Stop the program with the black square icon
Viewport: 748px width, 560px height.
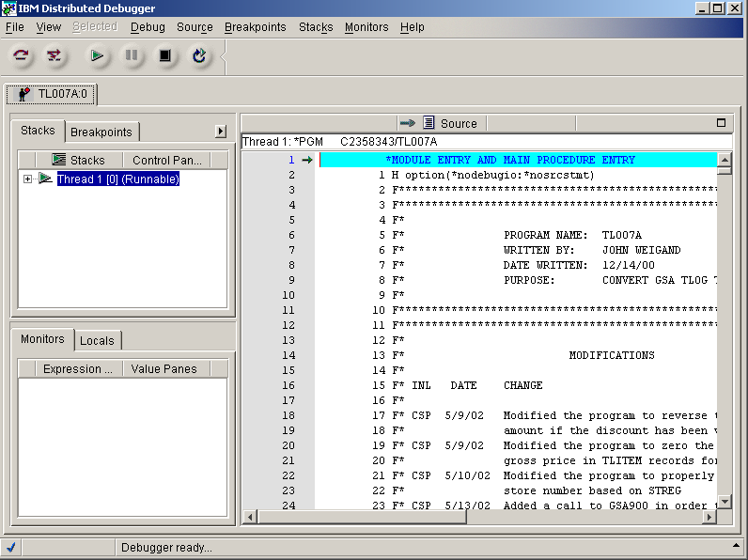[165, 55]
